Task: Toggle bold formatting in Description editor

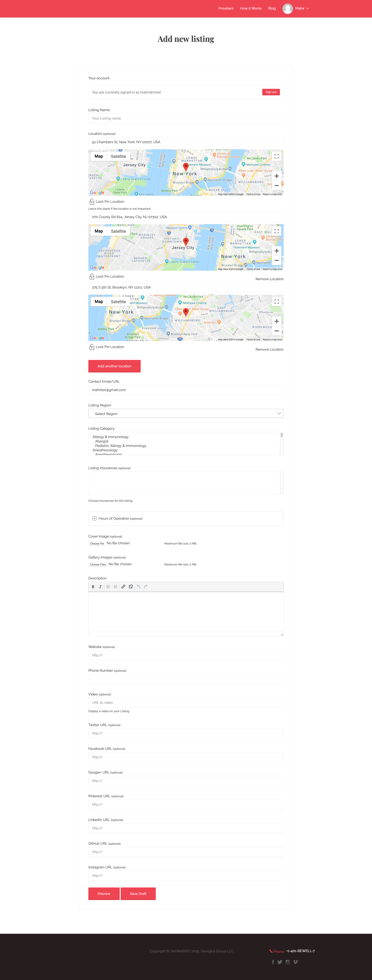Action: (x=93, y=587)
